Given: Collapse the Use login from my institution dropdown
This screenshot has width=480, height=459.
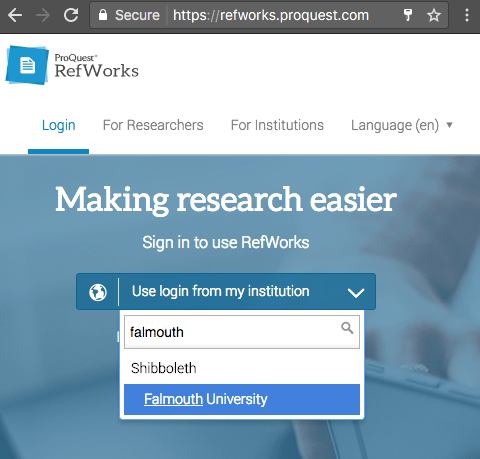Looking at the screenshot, I should click(x=226, y=292).
